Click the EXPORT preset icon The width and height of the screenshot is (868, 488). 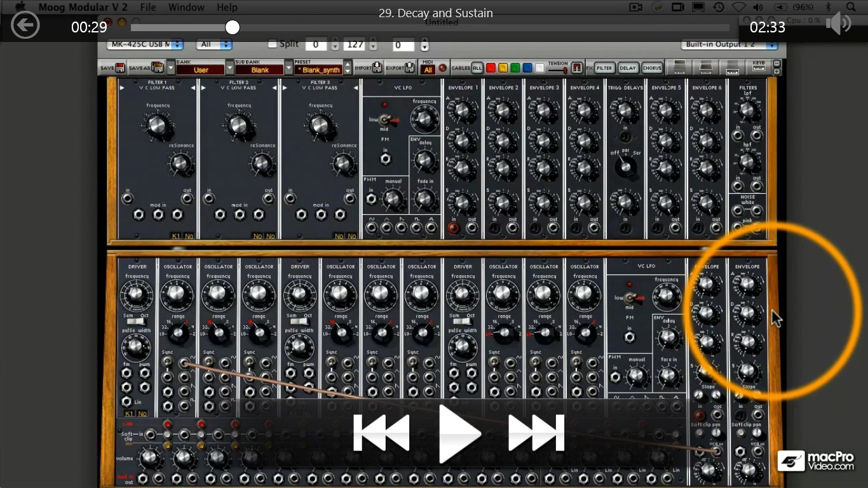(x=408, y=67)
